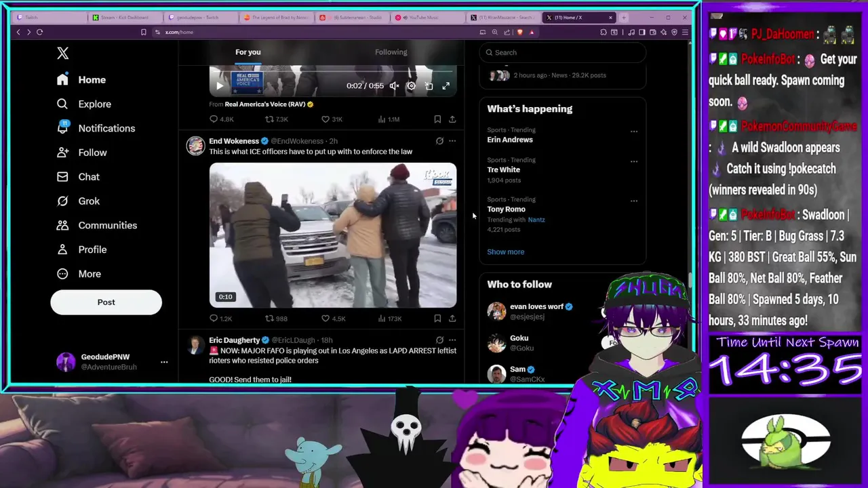Repost the End Wokeness post with 988 reposts
The height and width of the screenshot is (488, 868).
point(276,319)
